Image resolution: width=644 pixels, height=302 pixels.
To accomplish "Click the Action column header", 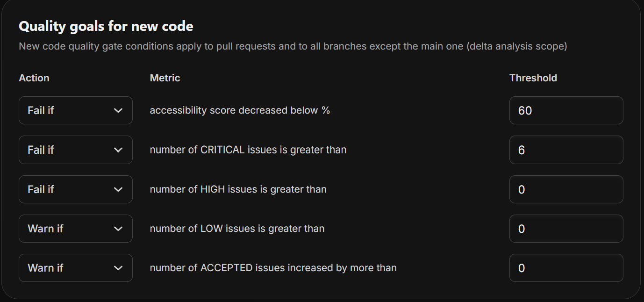I will pos(34,78).
